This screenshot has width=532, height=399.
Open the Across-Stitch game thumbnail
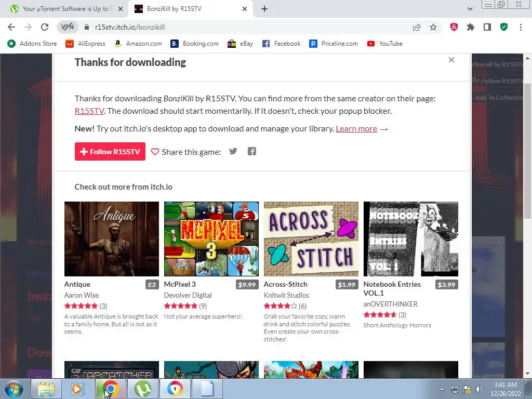coord(311,239)
